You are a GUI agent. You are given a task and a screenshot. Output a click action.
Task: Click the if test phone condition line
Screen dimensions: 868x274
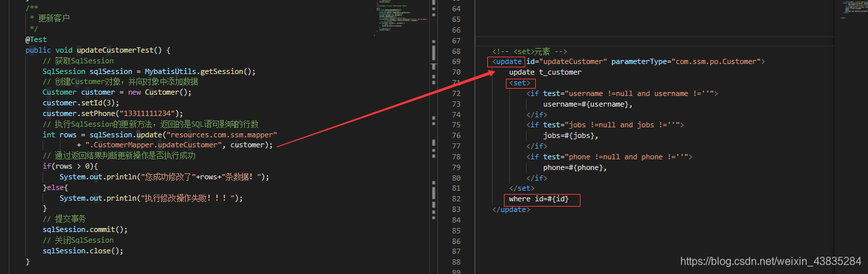[609, 157]
